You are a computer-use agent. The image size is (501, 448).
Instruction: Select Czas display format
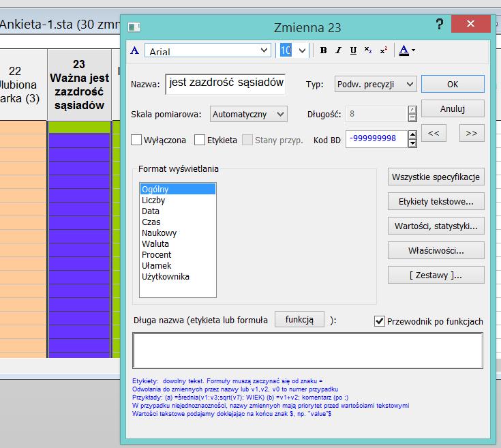(x=178, y=222)
